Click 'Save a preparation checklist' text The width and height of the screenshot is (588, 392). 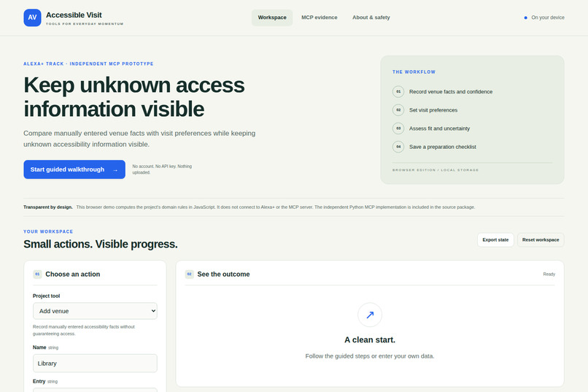click(x=443, y=147)
